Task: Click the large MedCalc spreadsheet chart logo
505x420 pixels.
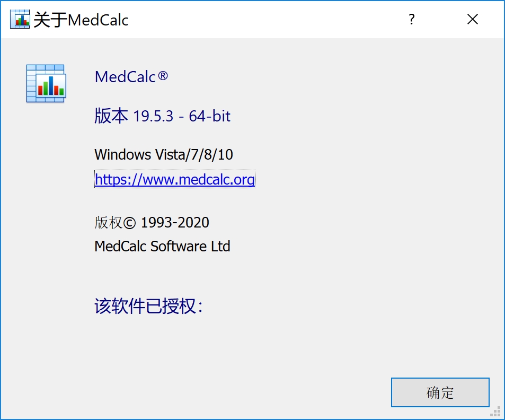Action: click(46, 83)
